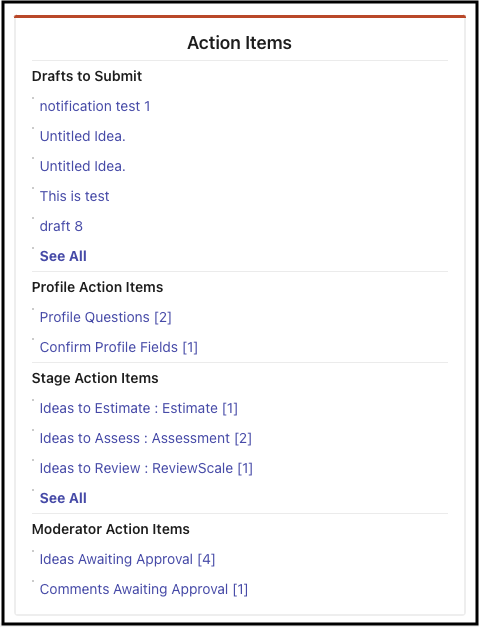479x627 pixels.
Task: Open Comments Awaiting Approval [1]
Action: tap(144, 589)
